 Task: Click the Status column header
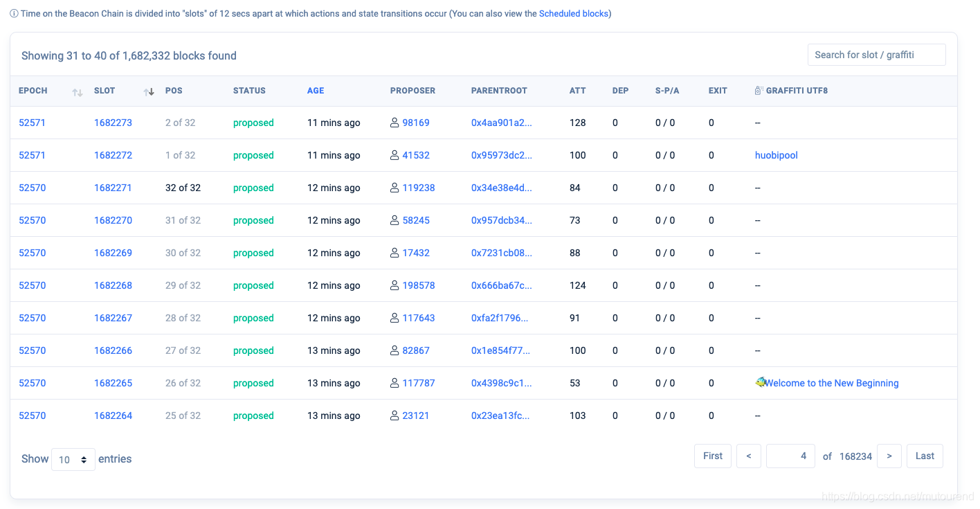249,91
